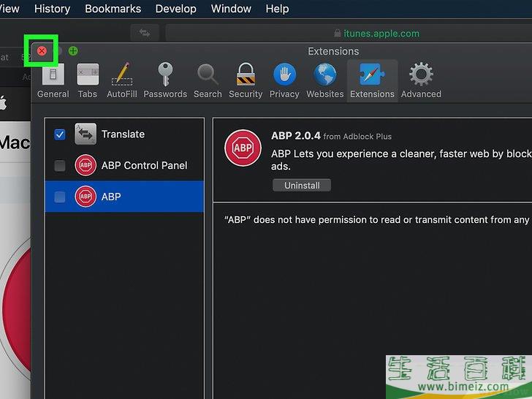Click the 'from Adblock Plus' text
532x399 pixels.
(x=357, y=137)
